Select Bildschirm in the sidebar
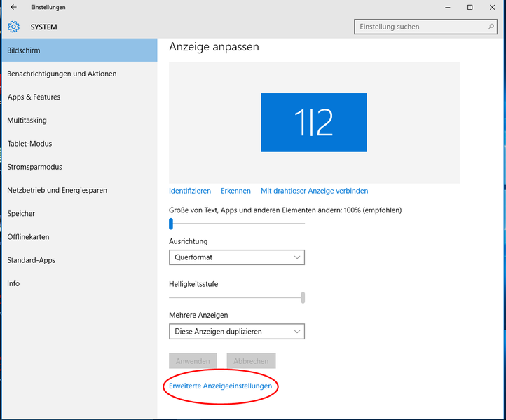The width and height of the screenshot is (506, 420). point(78,50)
